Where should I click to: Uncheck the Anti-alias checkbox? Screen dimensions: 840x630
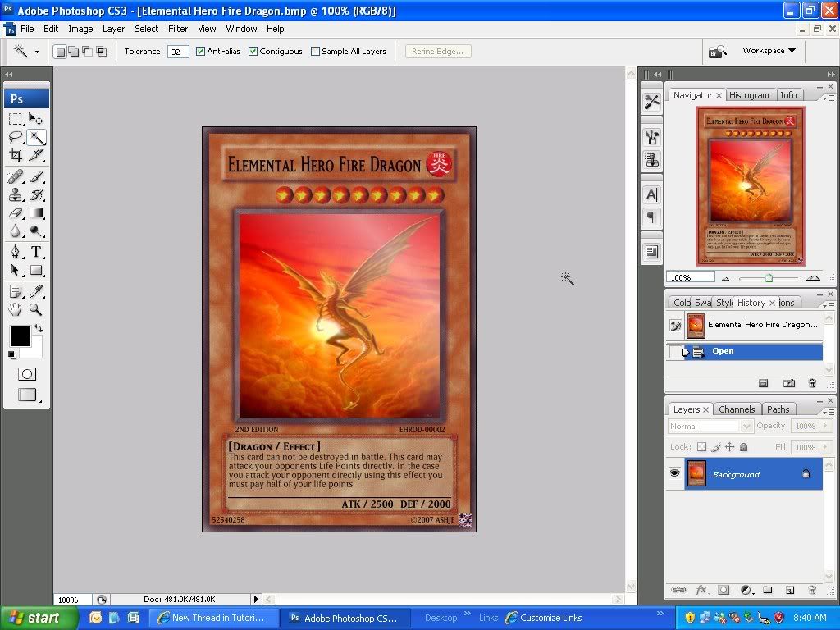(x=200, y=51)
